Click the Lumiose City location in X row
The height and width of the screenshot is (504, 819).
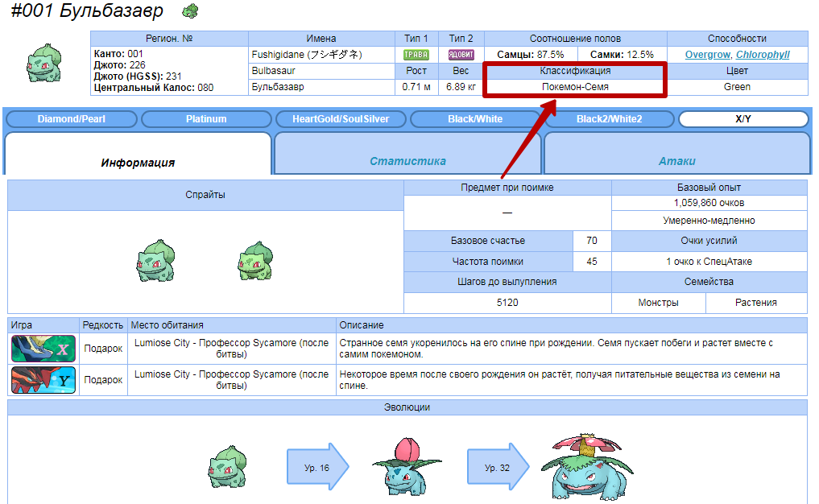231,349
